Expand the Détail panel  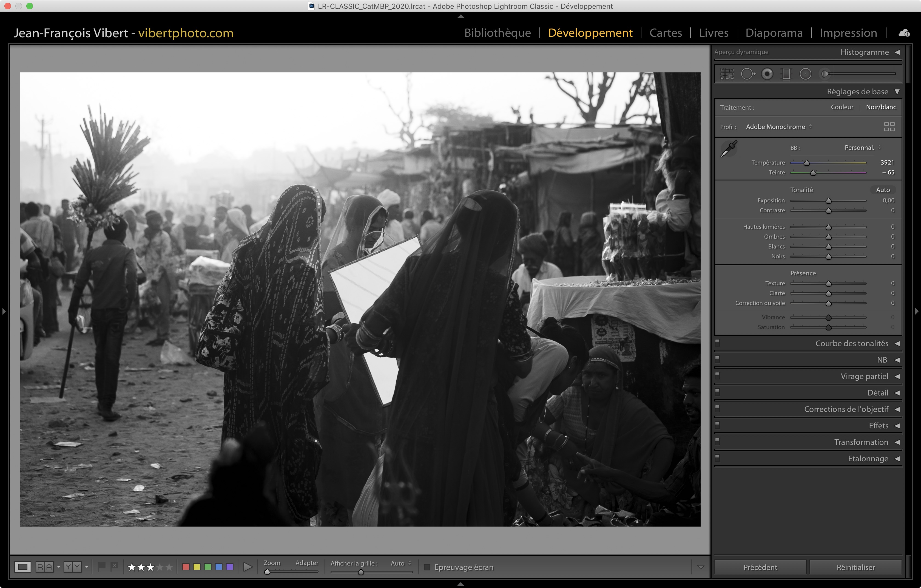click(877, 392)
